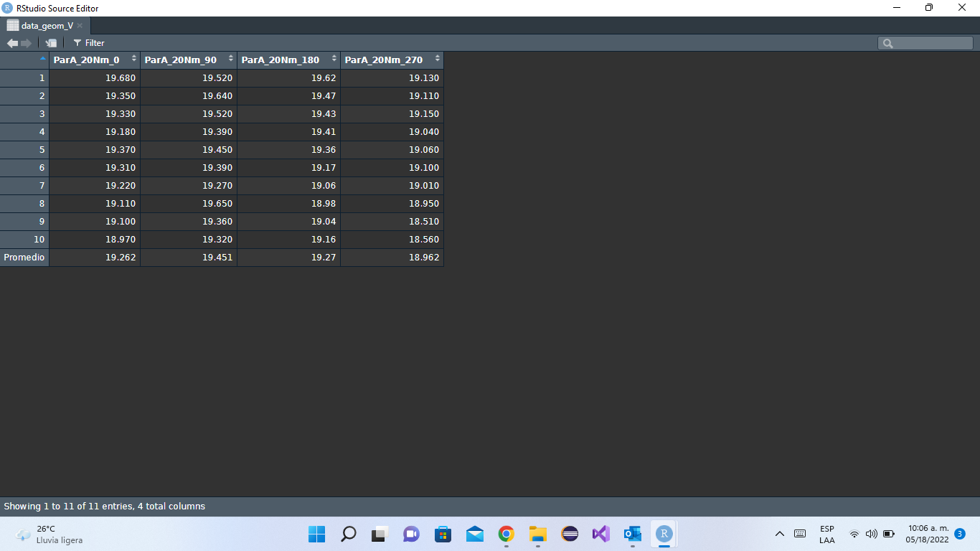Open the weather widget showing 26°C
980x551 pixels.
pos(49,534)
